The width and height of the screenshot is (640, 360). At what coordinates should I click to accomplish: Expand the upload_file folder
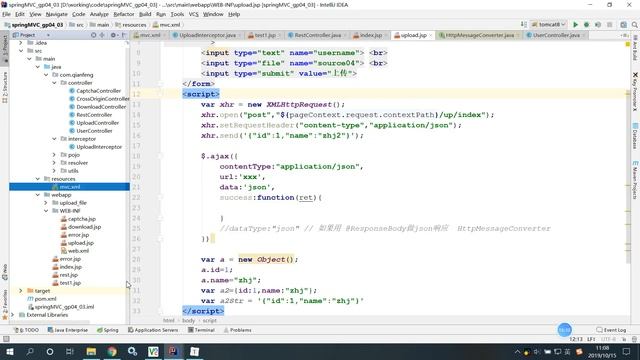pos(46,203)
